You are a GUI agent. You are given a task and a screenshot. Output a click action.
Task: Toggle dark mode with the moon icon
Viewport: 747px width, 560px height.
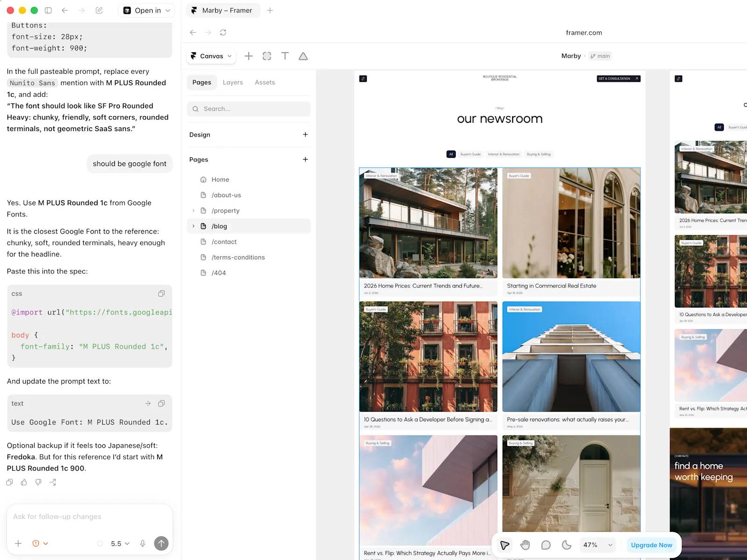[x=566, y=545]
